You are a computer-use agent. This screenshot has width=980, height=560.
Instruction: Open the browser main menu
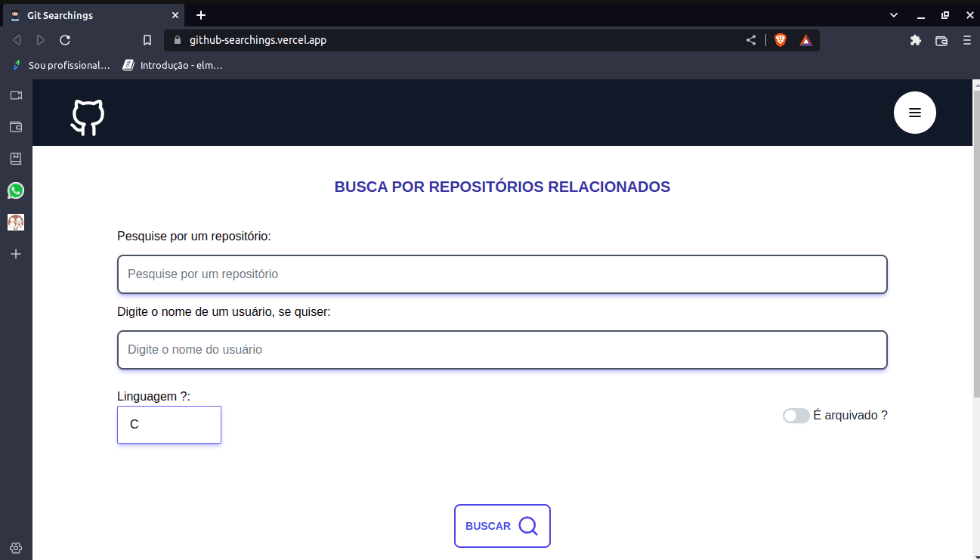click(966, 40)
